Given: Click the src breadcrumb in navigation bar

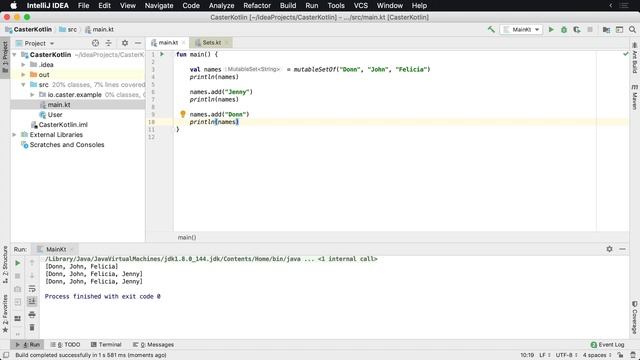Looking at the screenshot, I should [68, 29].
